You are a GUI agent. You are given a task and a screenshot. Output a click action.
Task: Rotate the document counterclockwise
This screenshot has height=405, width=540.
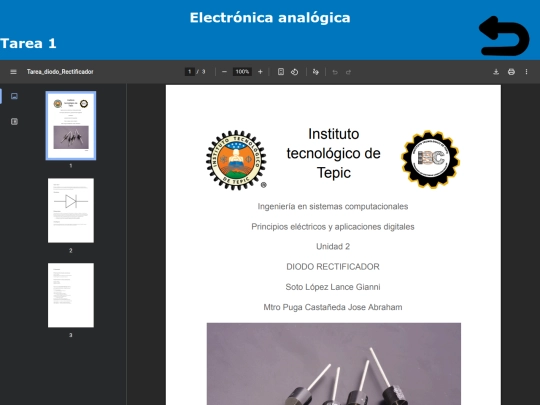point(294,72)
